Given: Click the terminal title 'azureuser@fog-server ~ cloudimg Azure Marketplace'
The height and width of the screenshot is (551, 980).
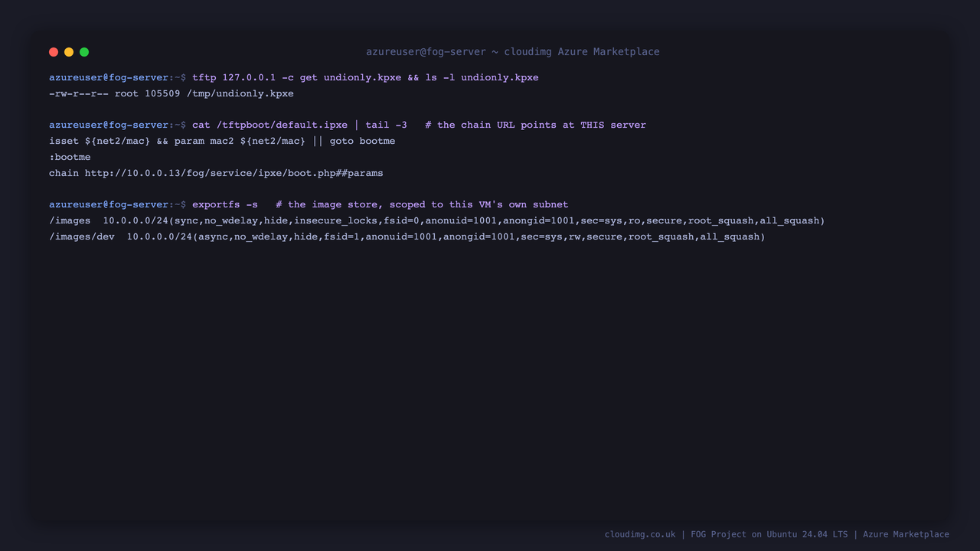Looking at the screenshot, I should coord(513,52).
